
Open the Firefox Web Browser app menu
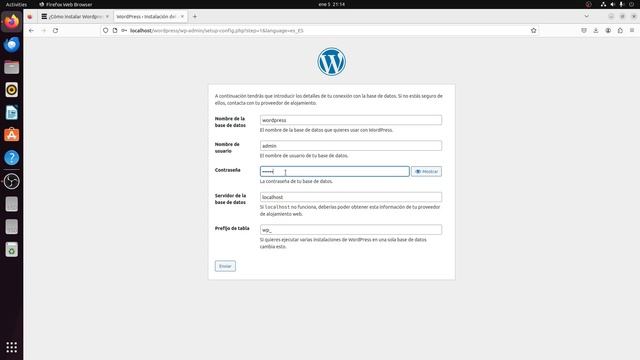tap(66, 4)
